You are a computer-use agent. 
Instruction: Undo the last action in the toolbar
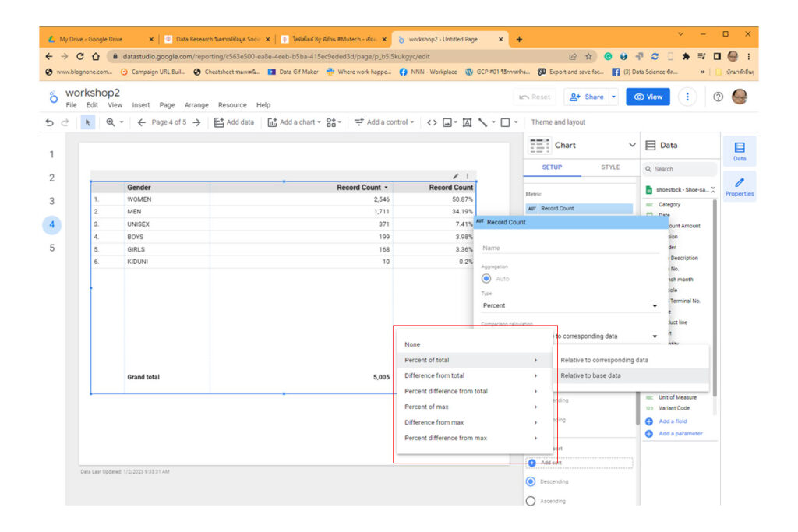click(49, 122)
